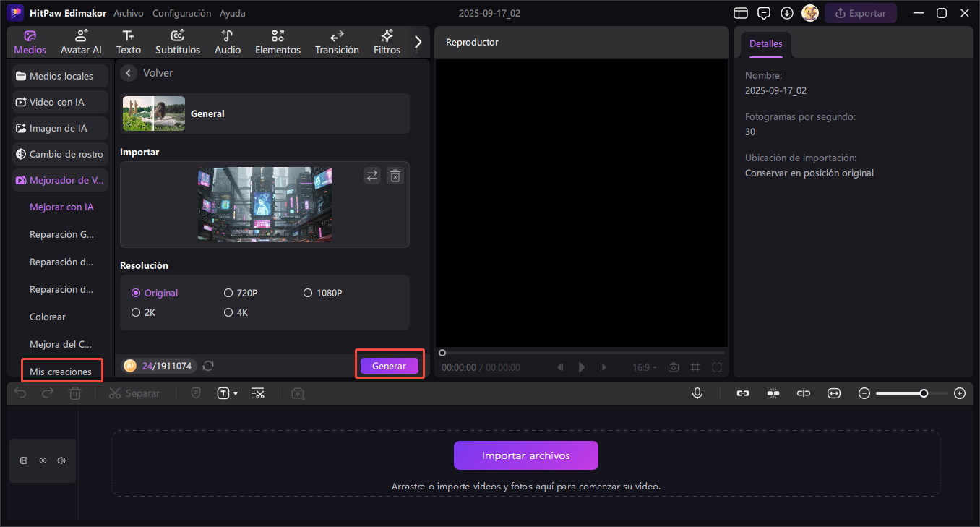Screen dimensions: 980x527
Task: Click the download icon in title bar
Action: [787, 13]
